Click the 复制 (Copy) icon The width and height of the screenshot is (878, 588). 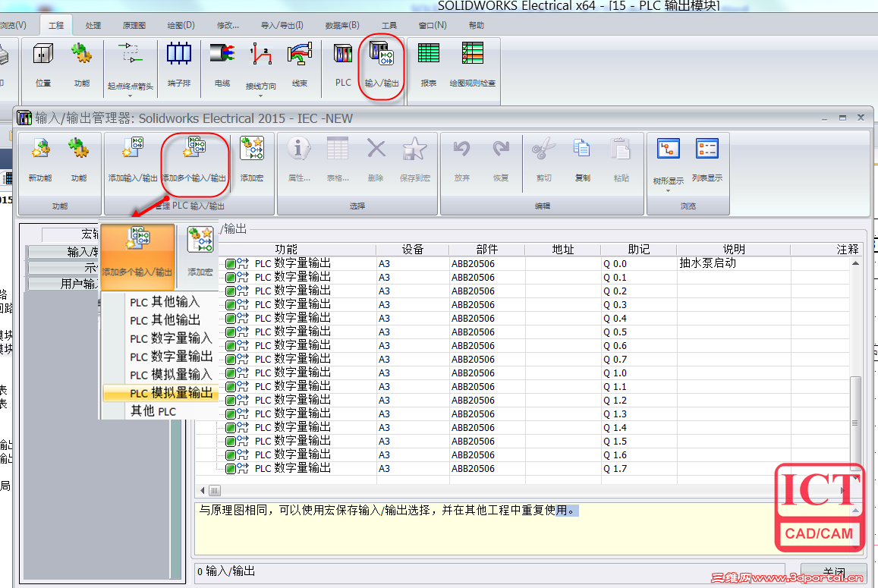(582, 159)
